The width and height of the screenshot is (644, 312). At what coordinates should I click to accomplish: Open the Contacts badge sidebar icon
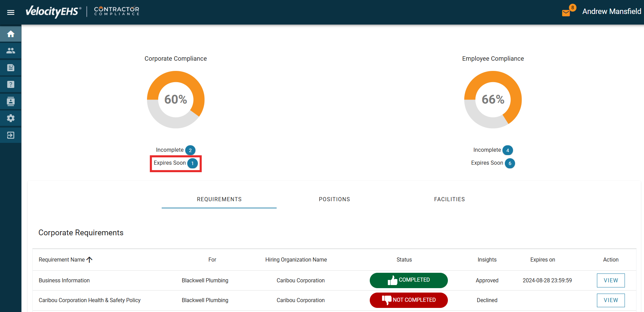pos(11,101)
